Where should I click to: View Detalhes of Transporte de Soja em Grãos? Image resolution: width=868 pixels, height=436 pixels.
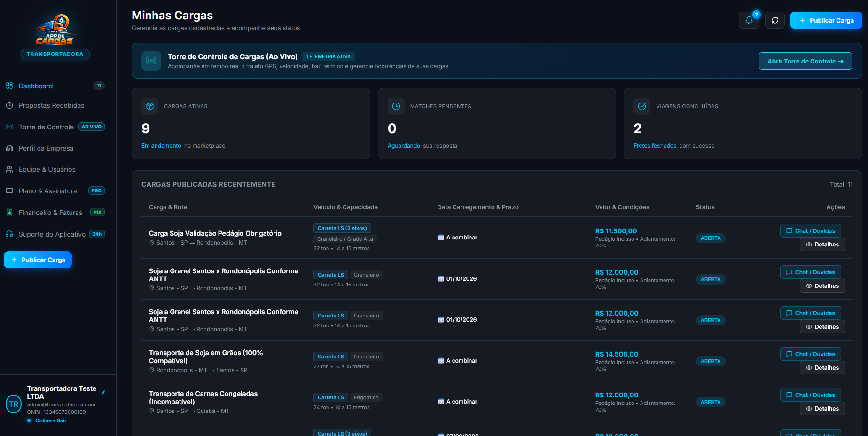[822, 368]
